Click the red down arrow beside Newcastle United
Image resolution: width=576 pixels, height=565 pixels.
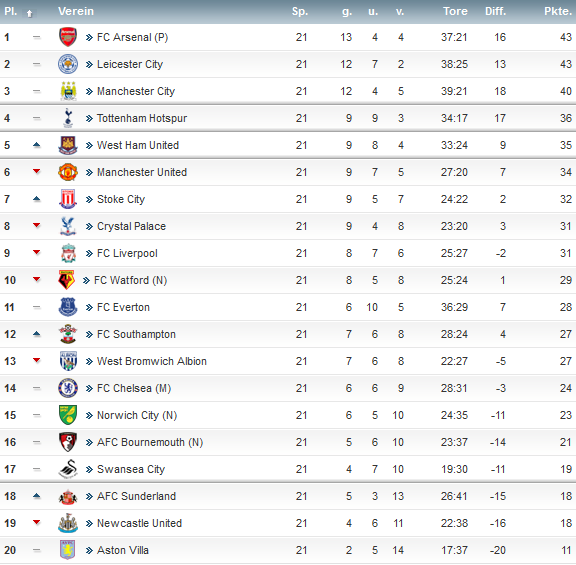coord(36,522)
